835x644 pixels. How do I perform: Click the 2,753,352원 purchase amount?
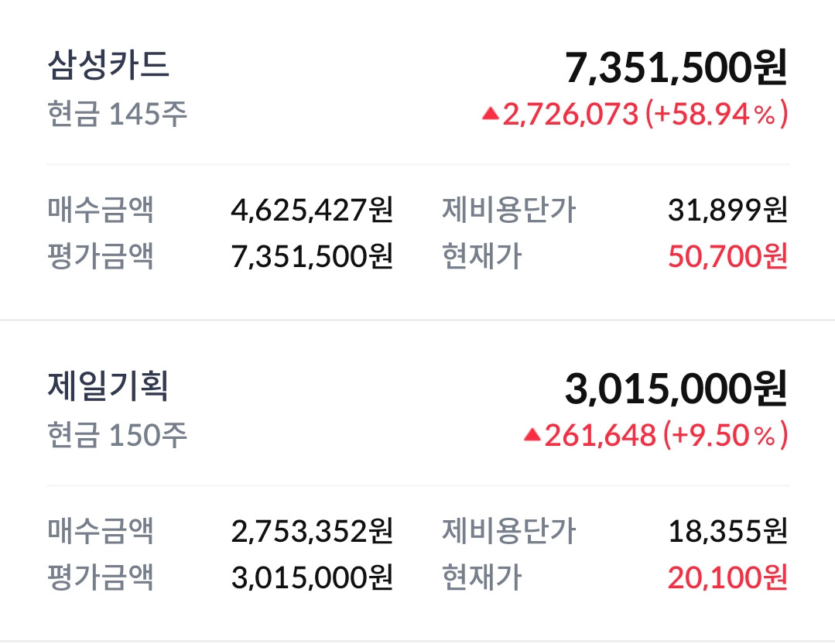click(312, 530)
